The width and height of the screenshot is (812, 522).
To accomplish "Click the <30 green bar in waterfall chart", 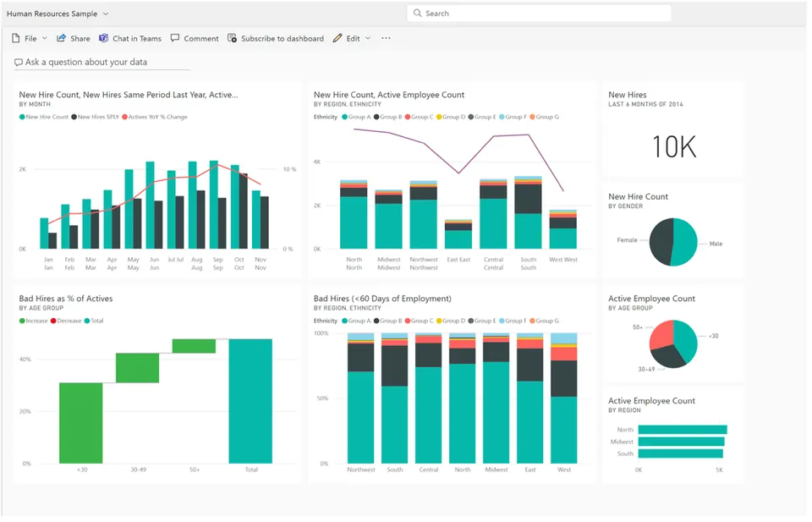I will [81, 423].
